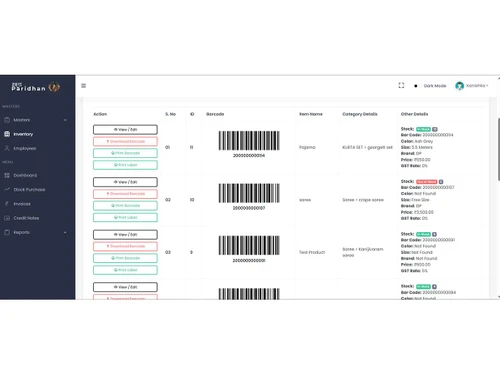Click View / Edit for saree item
The image size is (500, 375).
pos(125,182)
